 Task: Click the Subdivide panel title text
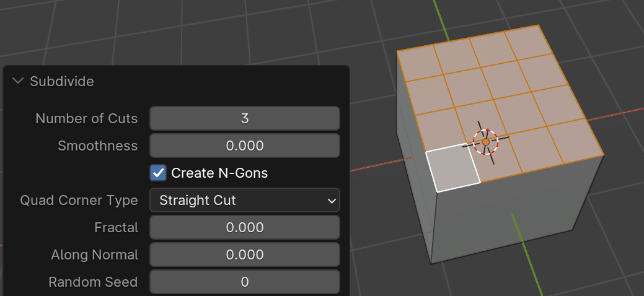(x=62, y=81)
